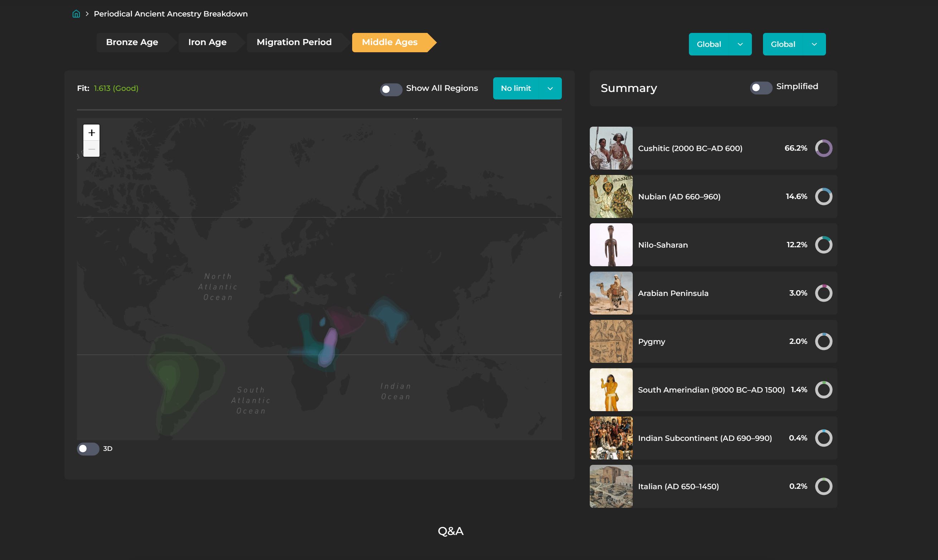
Task: Zoom out on the map
Action: click(91, 149)
